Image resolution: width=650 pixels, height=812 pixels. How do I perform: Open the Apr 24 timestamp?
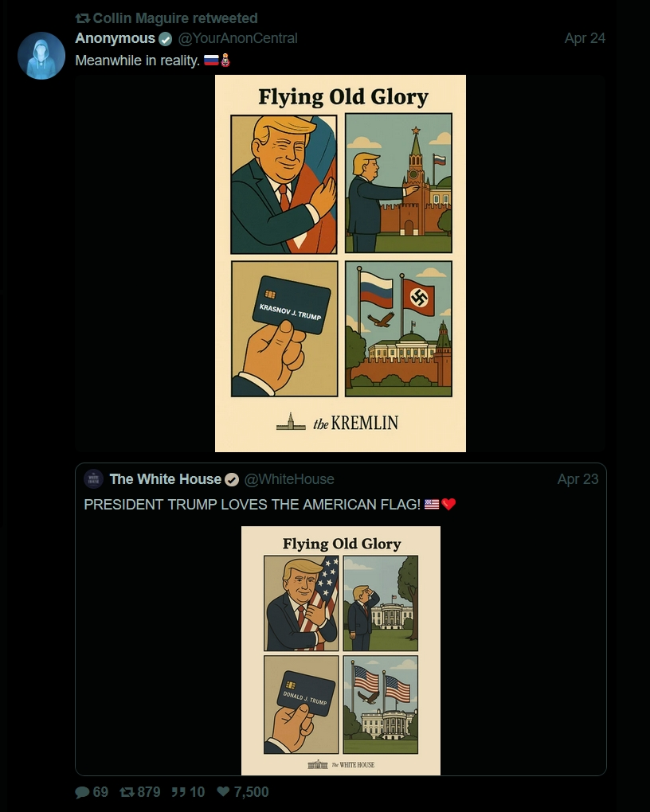pos(585,38)
